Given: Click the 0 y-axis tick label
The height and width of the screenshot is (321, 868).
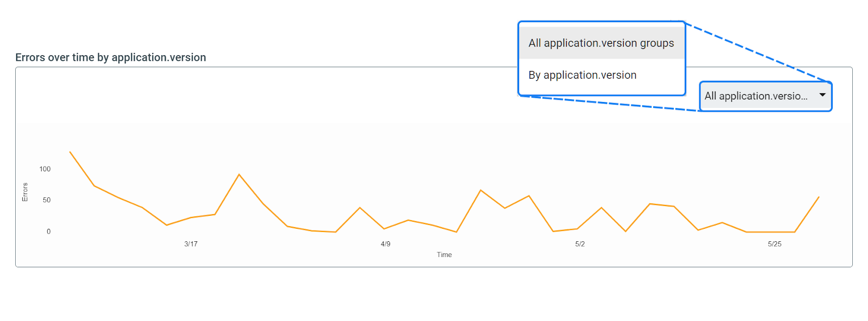Looking at the screenshot, I should pos(48,232).
